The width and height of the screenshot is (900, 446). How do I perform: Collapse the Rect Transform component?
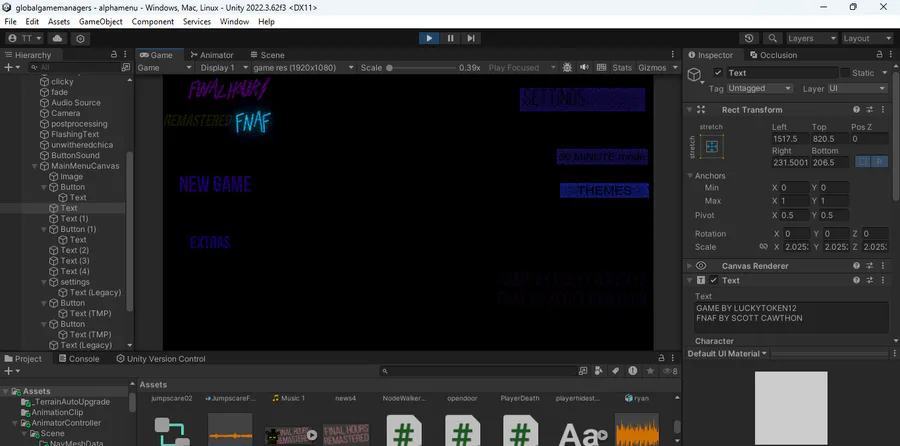[690, 110]
